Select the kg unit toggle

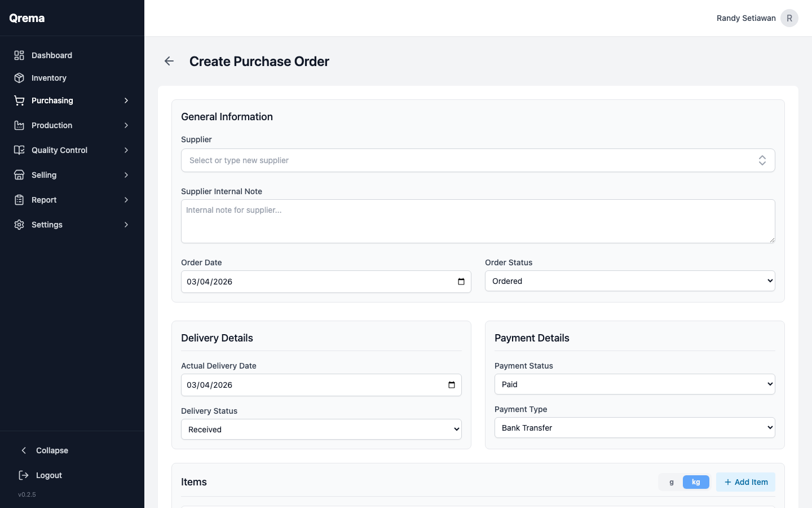point(696,482)
